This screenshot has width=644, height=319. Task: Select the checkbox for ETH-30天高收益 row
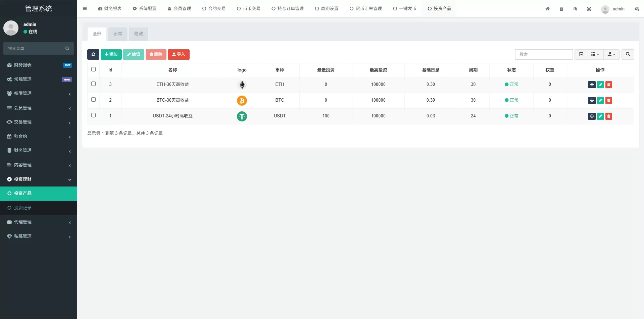coord(94,84)
